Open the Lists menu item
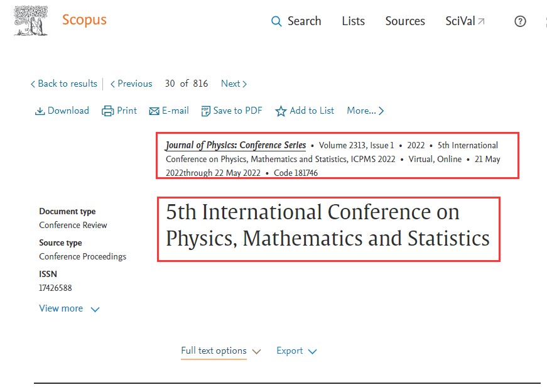547x392 pixels. [353, 21]
